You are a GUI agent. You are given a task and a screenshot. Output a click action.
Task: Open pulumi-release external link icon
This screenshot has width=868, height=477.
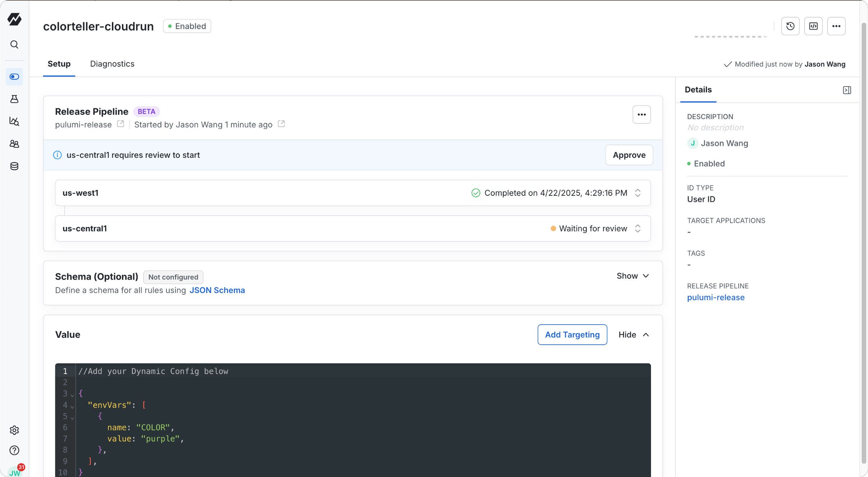[x=121, y=124]
